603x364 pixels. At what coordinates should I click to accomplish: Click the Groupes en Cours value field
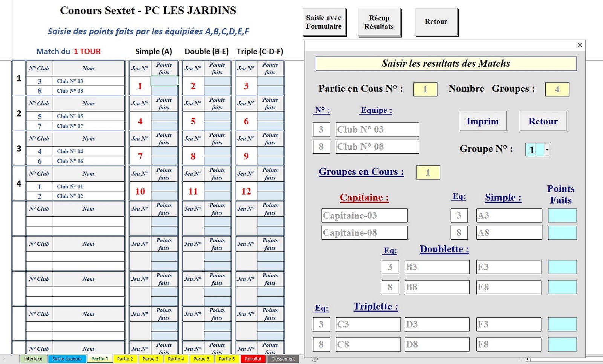[428, 172]
